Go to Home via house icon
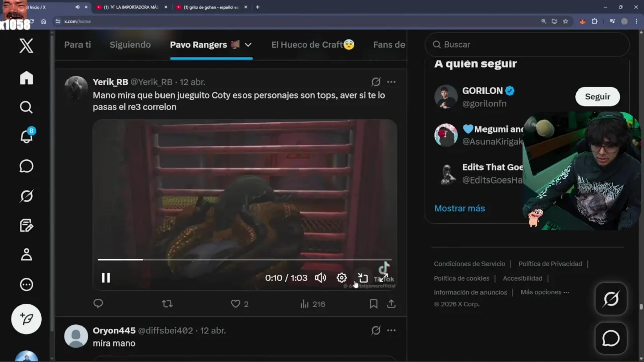This screenshot has height=362, width=644. (x=26, y=78)
